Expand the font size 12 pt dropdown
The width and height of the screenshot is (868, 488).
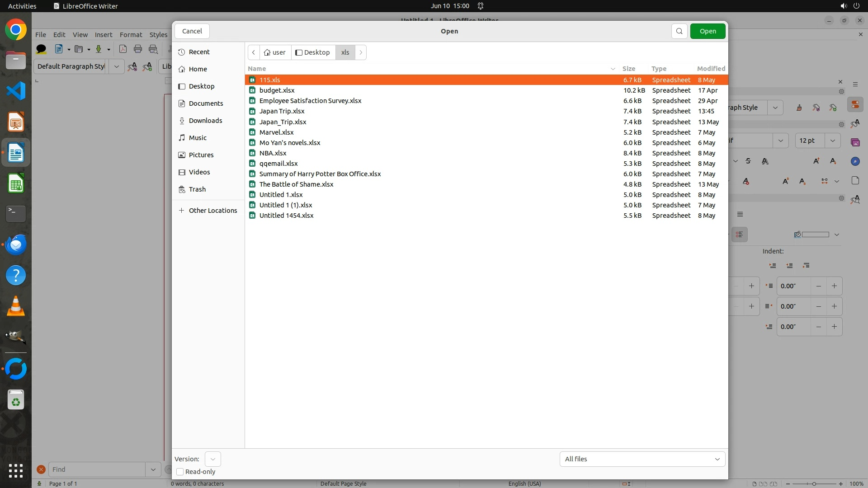pyautogui.click(x=832, y=141)
